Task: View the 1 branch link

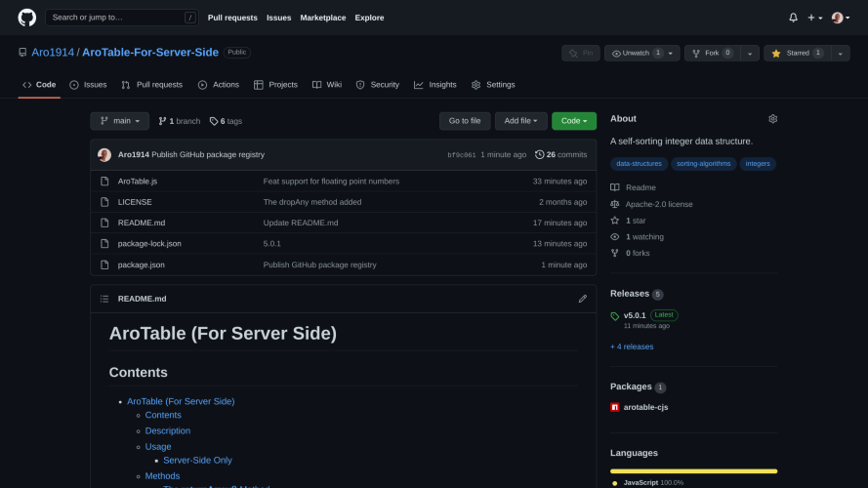Action: [x=180, y=121]
